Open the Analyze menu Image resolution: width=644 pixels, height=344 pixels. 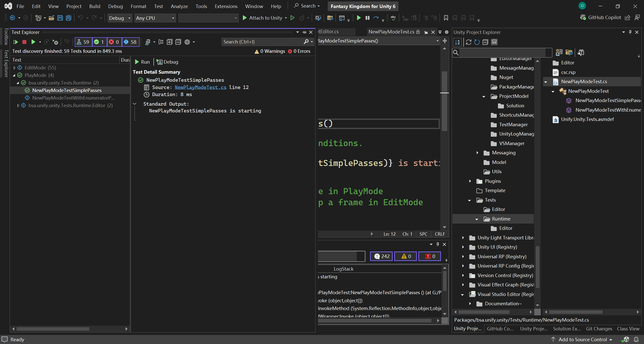179,6
